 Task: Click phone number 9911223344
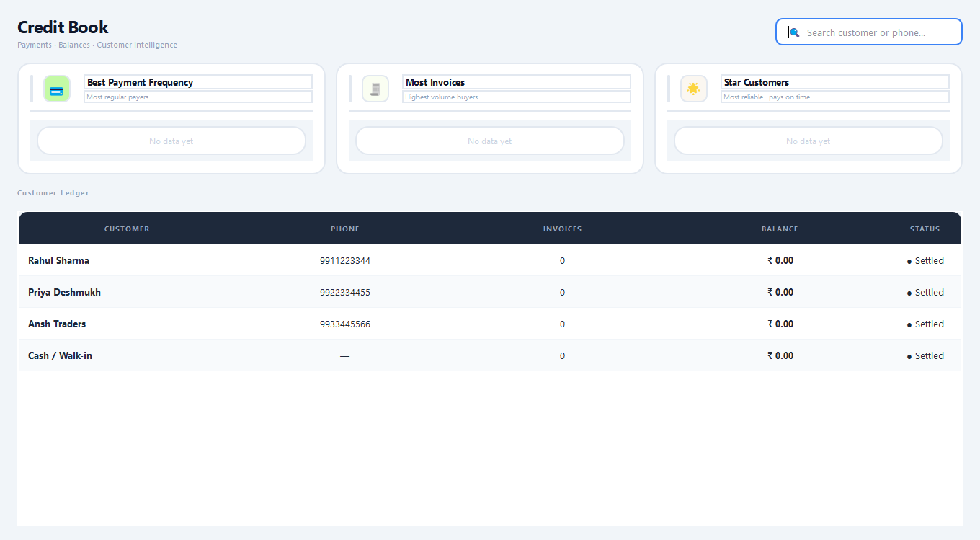click(x=345, y=261)
